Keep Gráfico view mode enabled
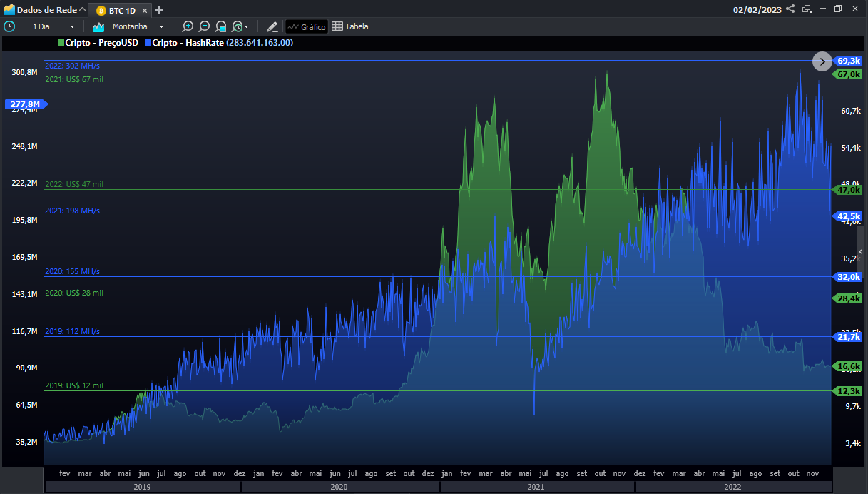Image resolution: width=868 pixels, height=494 pixels. (307, 26)
